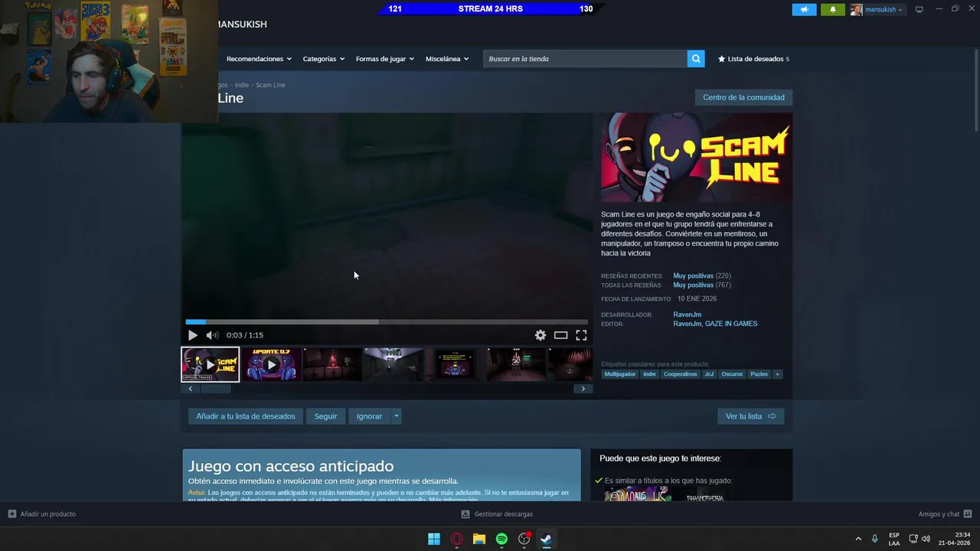The width and height of the screenshot is (980, 551).
Task: Select the JcJ tag
Action: click(709, 374)
